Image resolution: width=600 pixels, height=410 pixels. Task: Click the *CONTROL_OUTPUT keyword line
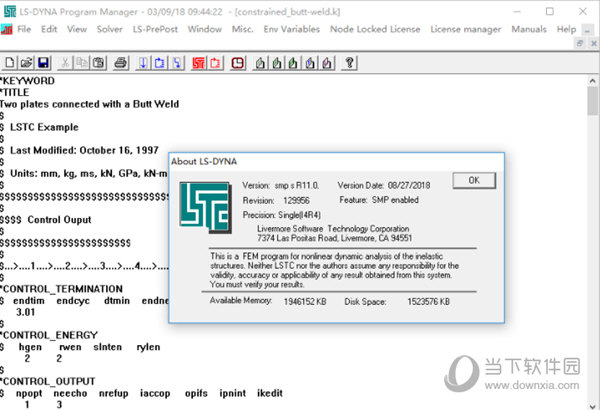pos(48,382)
